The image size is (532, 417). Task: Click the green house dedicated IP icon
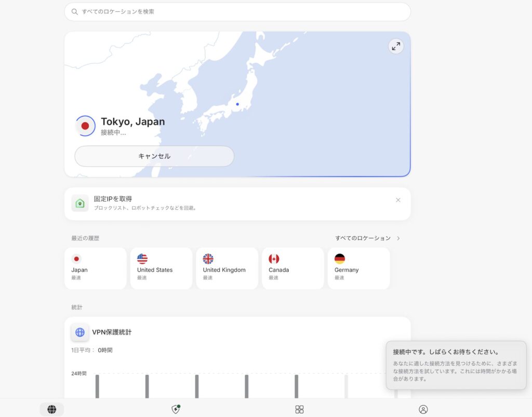[x=80, y=203]
